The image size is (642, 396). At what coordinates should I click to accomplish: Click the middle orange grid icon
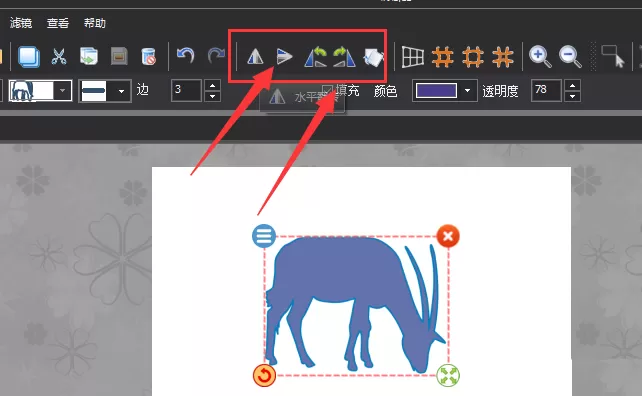(473, 57)
